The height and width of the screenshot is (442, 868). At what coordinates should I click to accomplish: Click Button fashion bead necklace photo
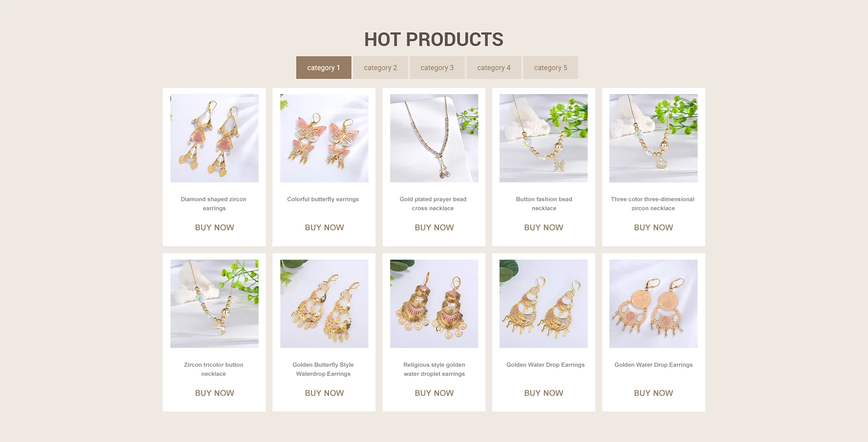coord(543,138)
